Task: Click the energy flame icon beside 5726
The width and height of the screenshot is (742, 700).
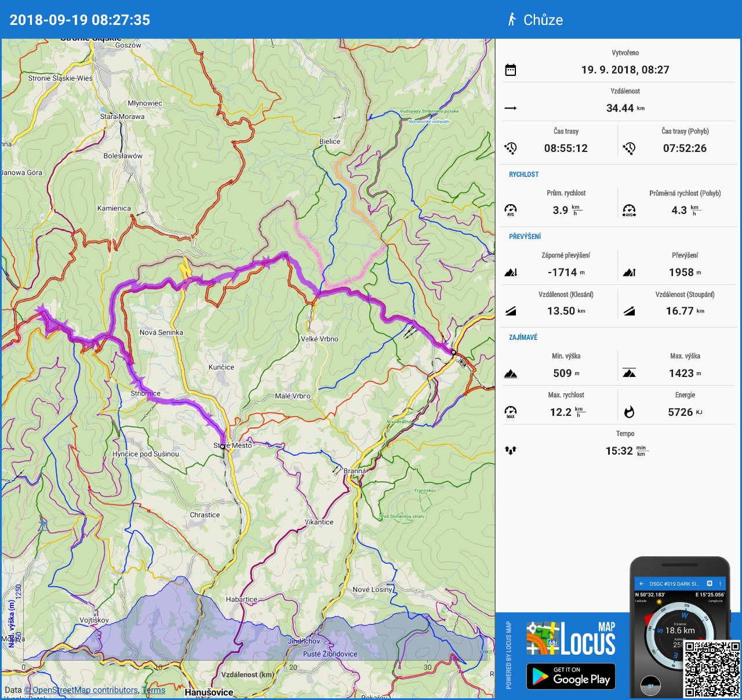Action: coord(629,412)
